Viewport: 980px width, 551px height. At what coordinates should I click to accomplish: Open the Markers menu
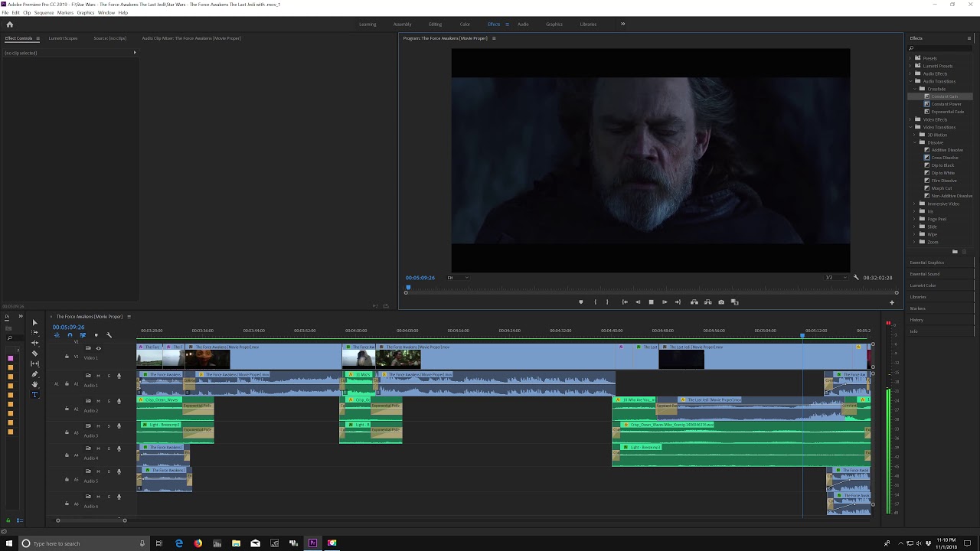click(65, 13)
